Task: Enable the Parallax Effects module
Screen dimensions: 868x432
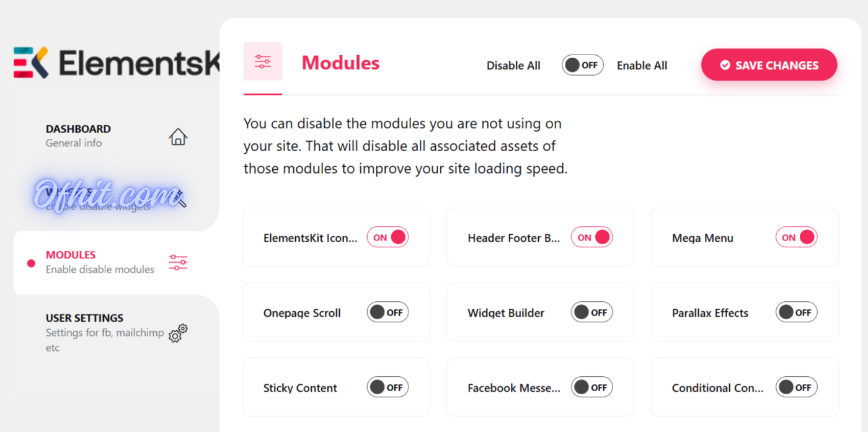Action: pos(796,312)
